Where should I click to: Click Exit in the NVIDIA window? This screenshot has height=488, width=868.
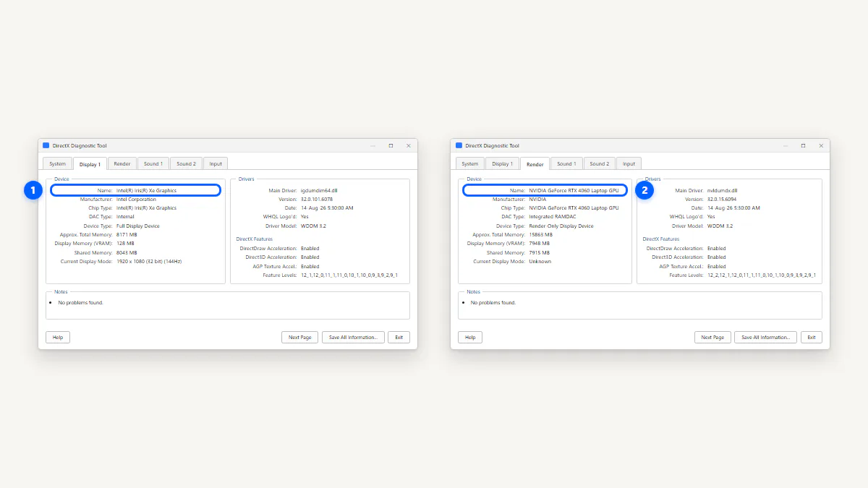tap(812, 338)
